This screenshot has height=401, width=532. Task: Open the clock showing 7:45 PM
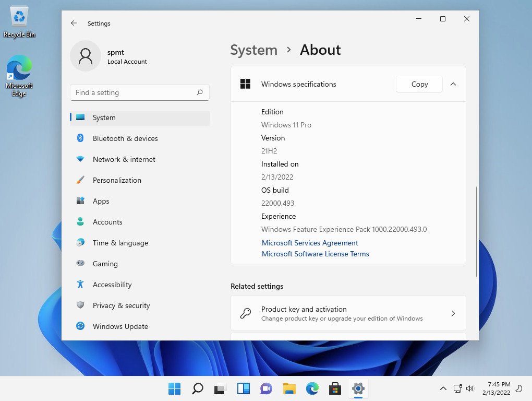(497, 388)
